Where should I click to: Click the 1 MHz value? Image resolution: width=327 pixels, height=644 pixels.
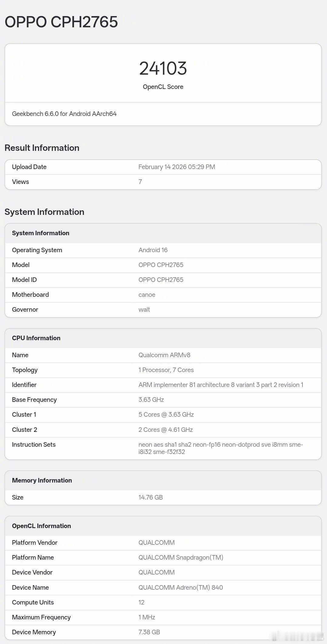[x=147, y=617]
